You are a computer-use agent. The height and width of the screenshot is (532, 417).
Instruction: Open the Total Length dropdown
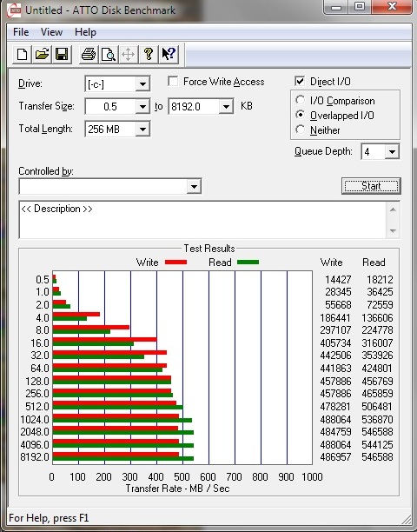[x=142, y=130]
